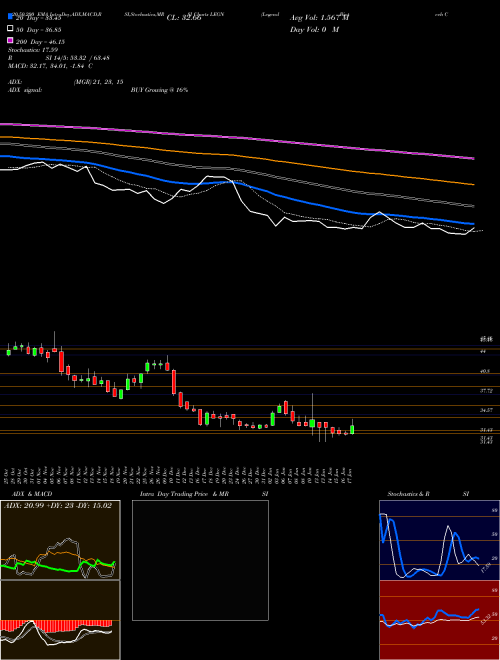Click the Day Vol 0 M label
This screenshot has height=660, width=500.
[x=314, y=29]
